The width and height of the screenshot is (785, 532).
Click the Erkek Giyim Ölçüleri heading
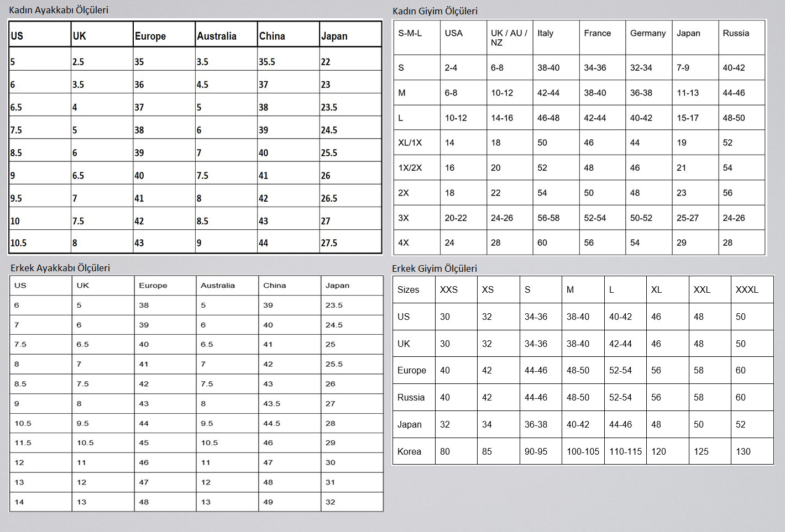coord(435,268)
